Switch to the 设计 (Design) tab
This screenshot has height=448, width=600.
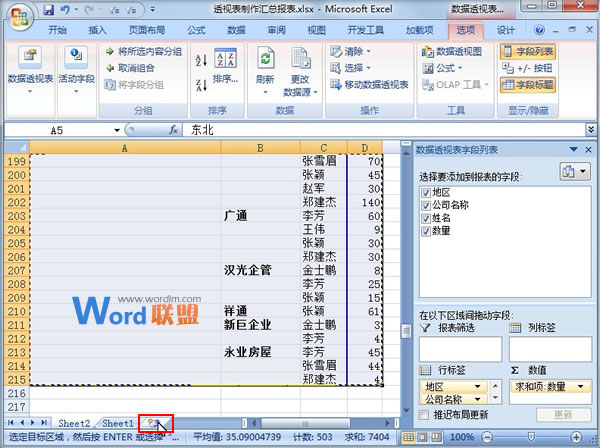506,30
